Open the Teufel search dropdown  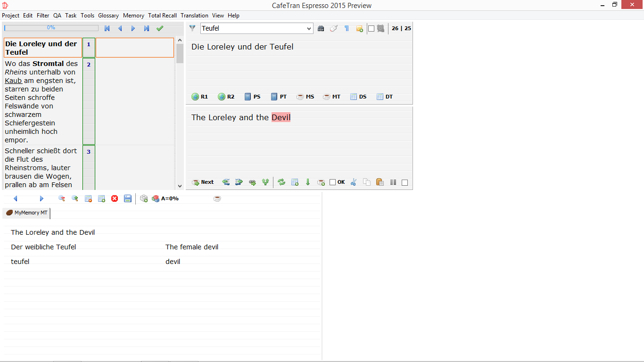tap(309, 29)
